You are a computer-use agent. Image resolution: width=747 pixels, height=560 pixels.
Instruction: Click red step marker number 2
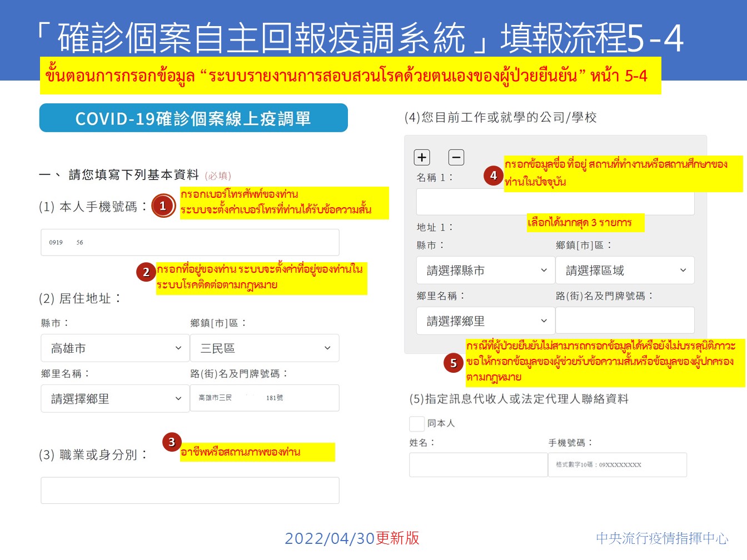point(146,272)
